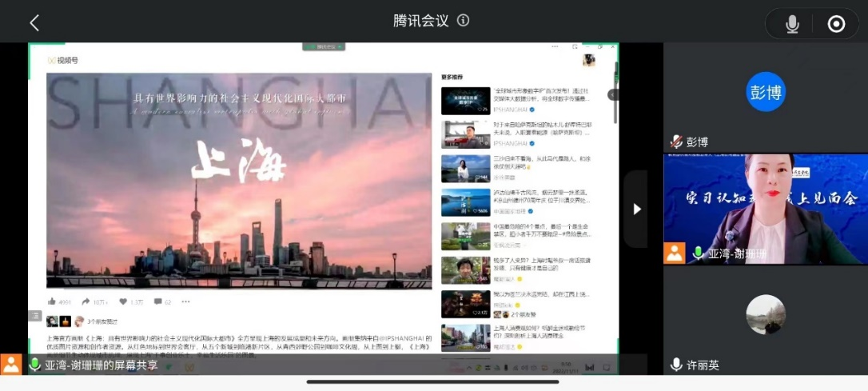Open the profile avatar at the shared window's top right

pos(589,60)
